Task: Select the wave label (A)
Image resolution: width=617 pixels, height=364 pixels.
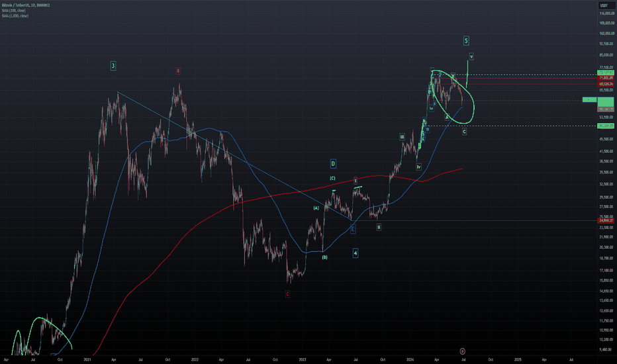Action: (x=316, y=208)
